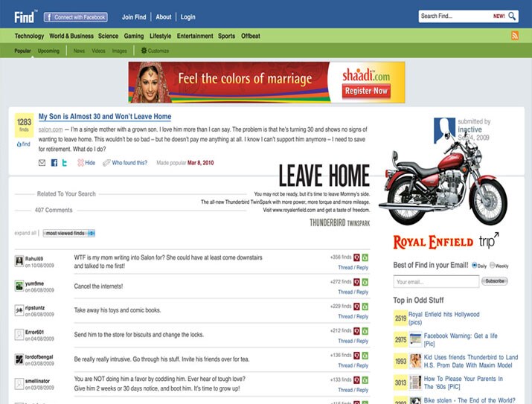This screenshot has width=532, height=404.
Task: Open the Gaming category
Action: click(134, 36)
